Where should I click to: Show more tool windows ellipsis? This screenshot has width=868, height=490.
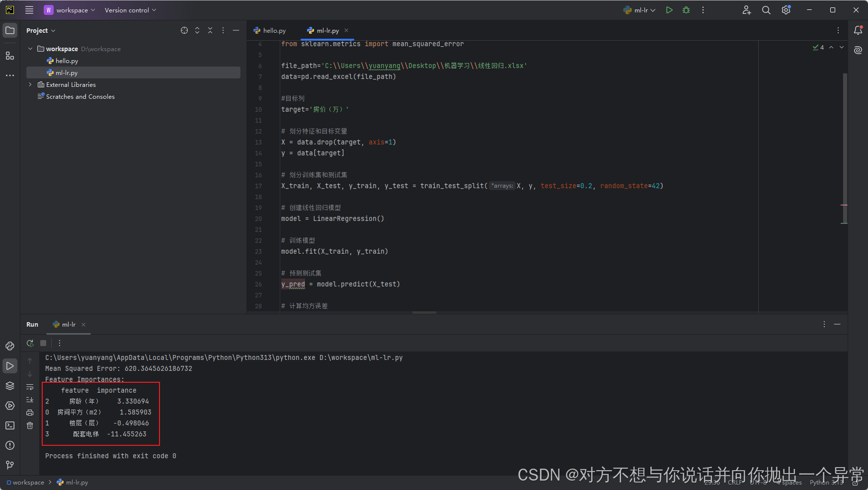tap(10, 75)
